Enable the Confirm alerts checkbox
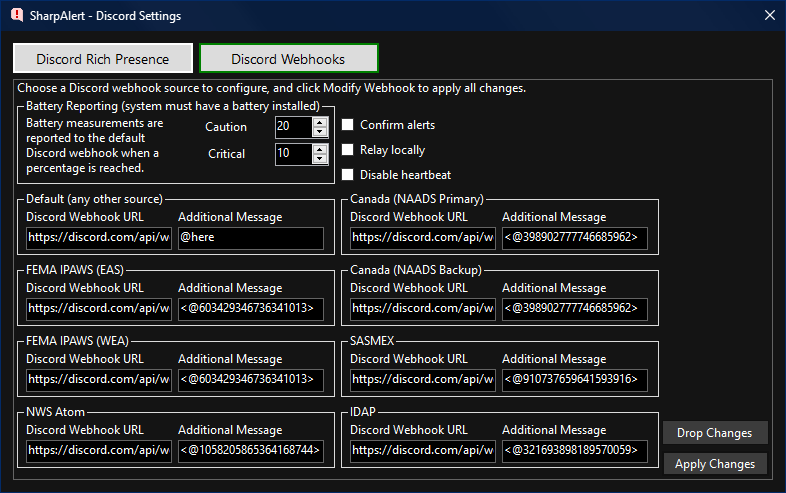 349,125
